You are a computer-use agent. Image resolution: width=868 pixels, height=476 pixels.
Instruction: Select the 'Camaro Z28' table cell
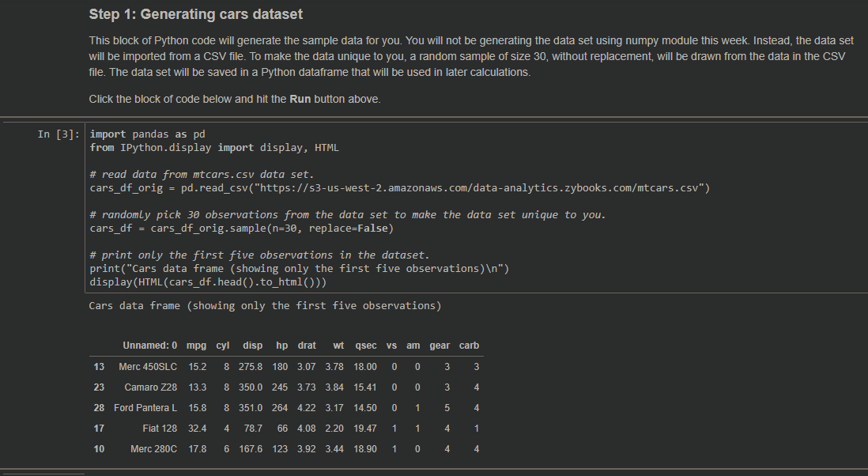150,387
